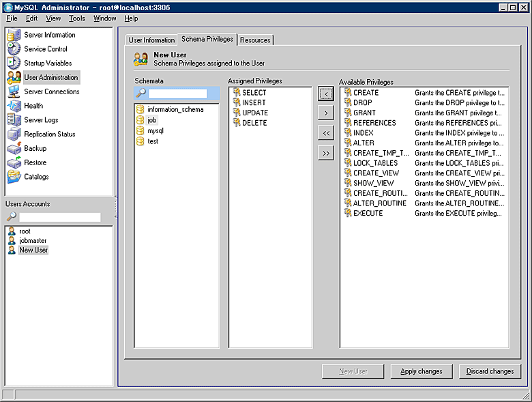Click the Health monitor icon
This screenshot has height=402, width=532.
click(14, 106)
